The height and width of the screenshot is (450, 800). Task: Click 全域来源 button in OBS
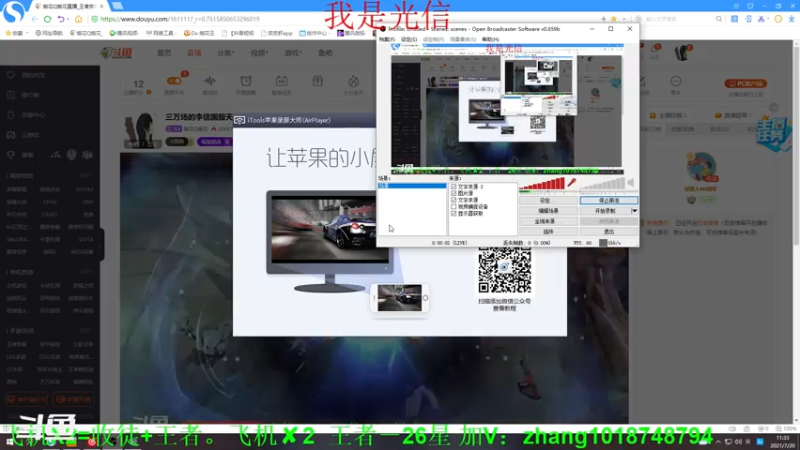click(x=548, y=221)
